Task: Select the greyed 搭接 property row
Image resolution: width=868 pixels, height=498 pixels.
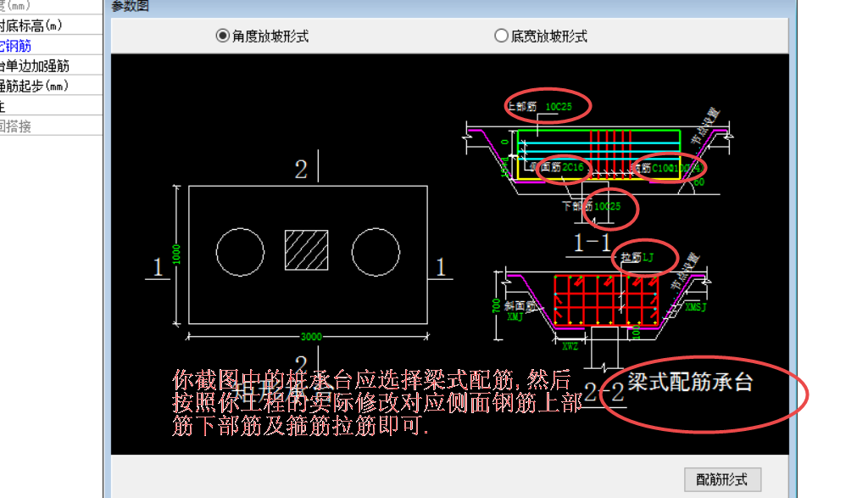Action: point(51,126)
